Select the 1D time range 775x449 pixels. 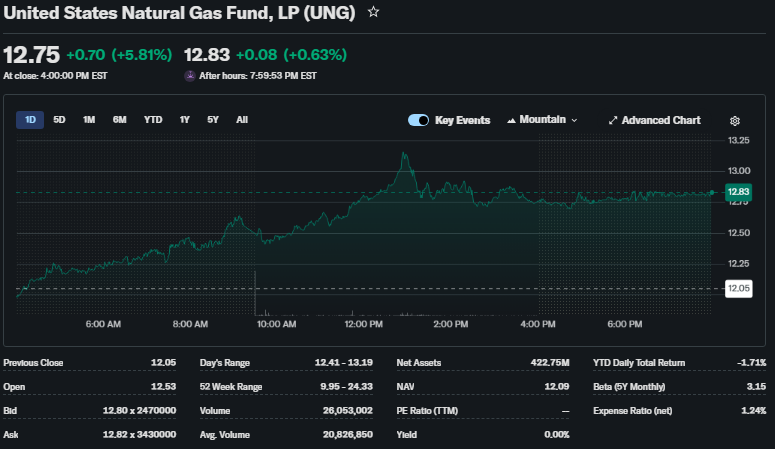click(x=30, y=120)
